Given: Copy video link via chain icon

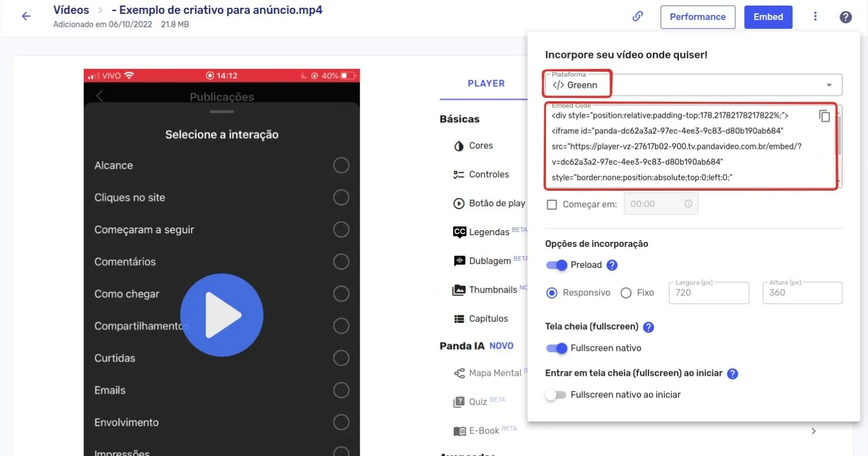Looking at the screenshot, I should [x=638, y=17].
